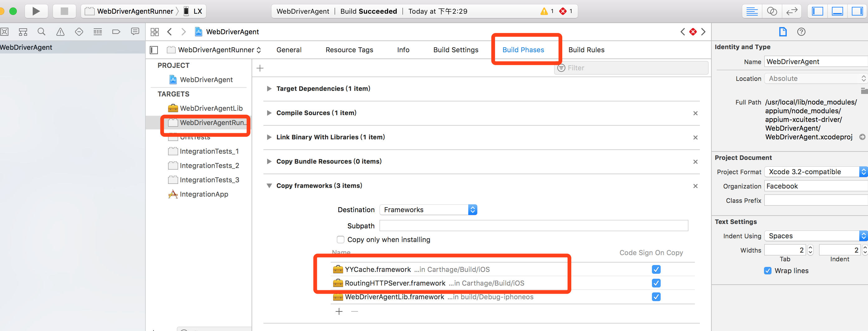Select the IntegrationTests_3 target
Screen dimensions: 868x331
pos(203,180)
